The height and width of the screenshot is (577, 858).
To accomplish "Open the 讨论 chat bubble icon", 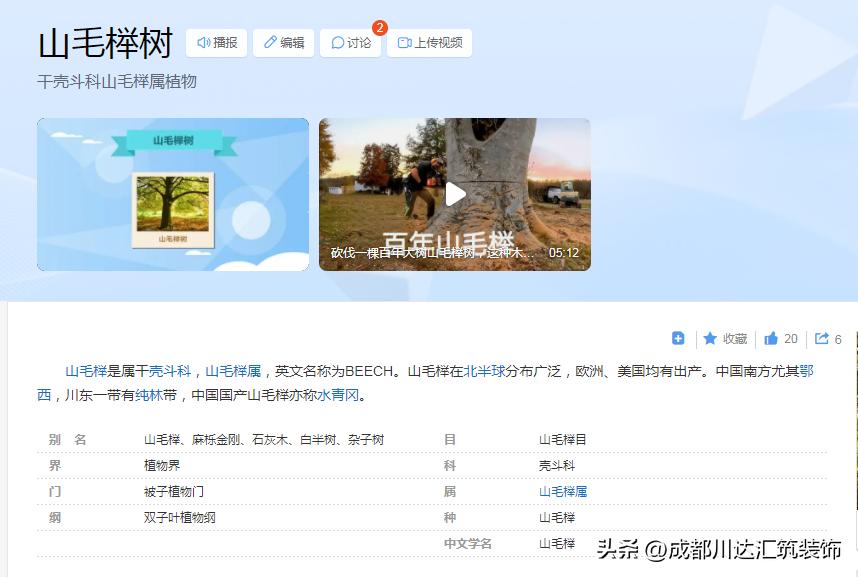I will (337, 43).
